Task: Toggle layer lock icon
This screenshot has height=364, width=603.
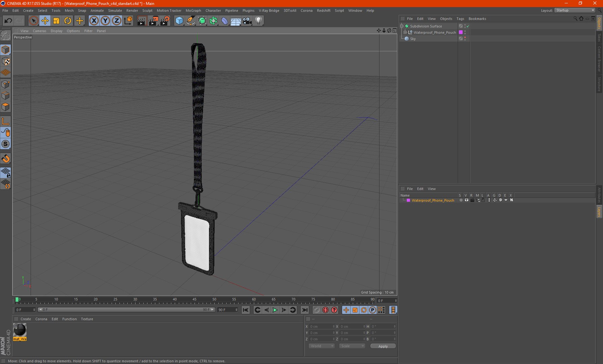Action: (x=483, y=200)
